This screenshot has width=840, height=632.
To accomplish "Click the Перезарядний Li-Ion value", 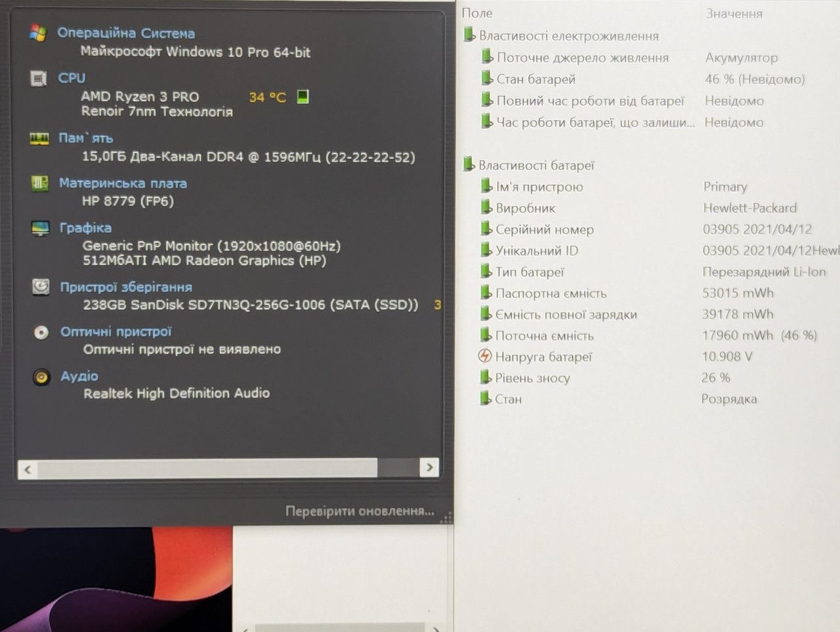I will point(765,272).
